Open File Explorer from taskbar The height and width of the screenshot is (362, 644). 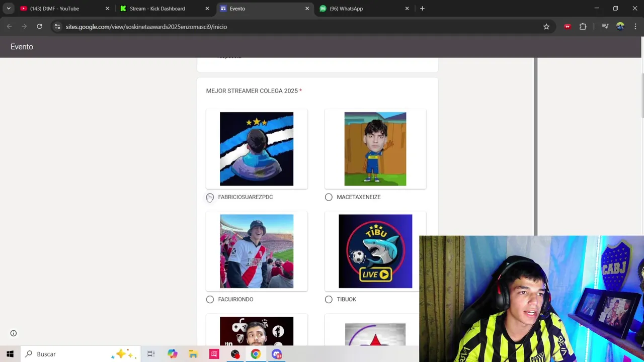[x=193, y=354]
